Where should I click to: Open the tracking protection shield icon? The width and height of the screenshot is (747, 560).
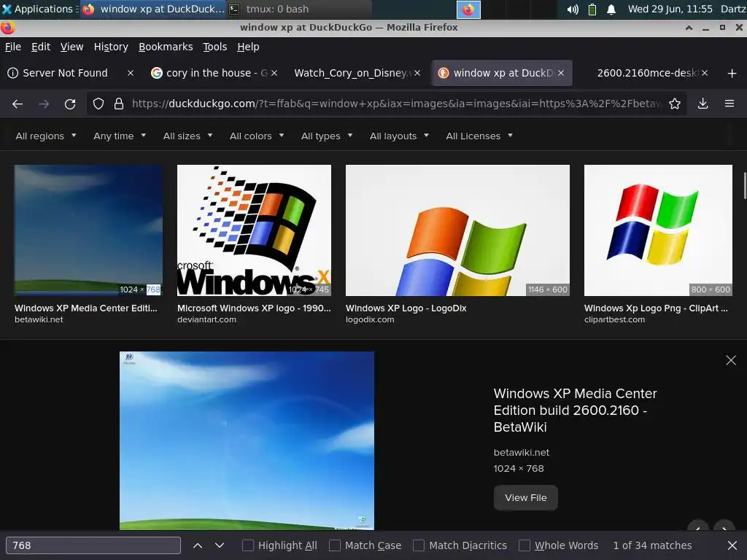tap(98, 104)
